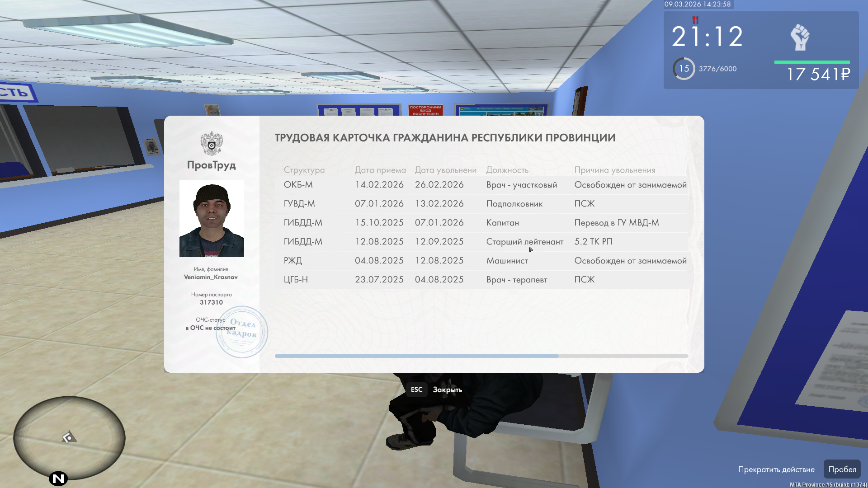Click the Структура column header

(304, 170)
